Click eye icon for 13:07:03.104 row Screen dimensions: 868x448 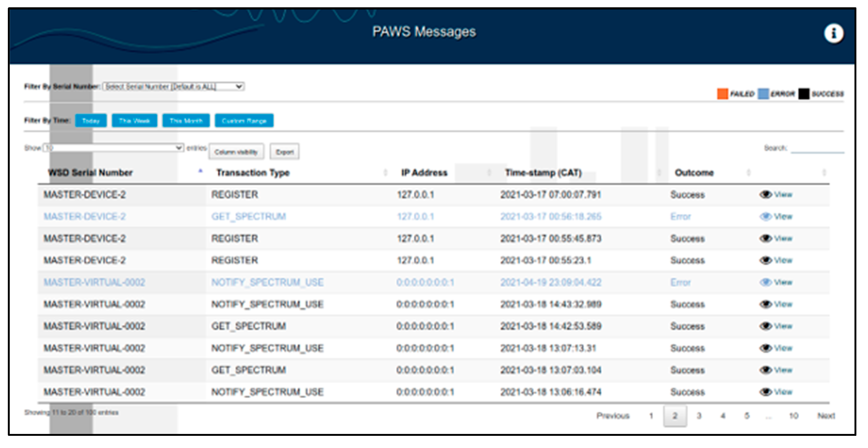coord(765,370)
